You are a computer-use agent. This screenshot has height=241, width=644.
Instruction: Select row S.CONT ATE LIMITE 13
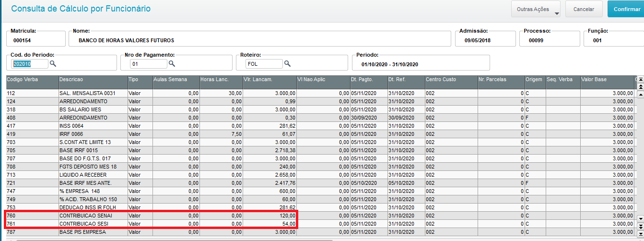click(x=320, y=142)
